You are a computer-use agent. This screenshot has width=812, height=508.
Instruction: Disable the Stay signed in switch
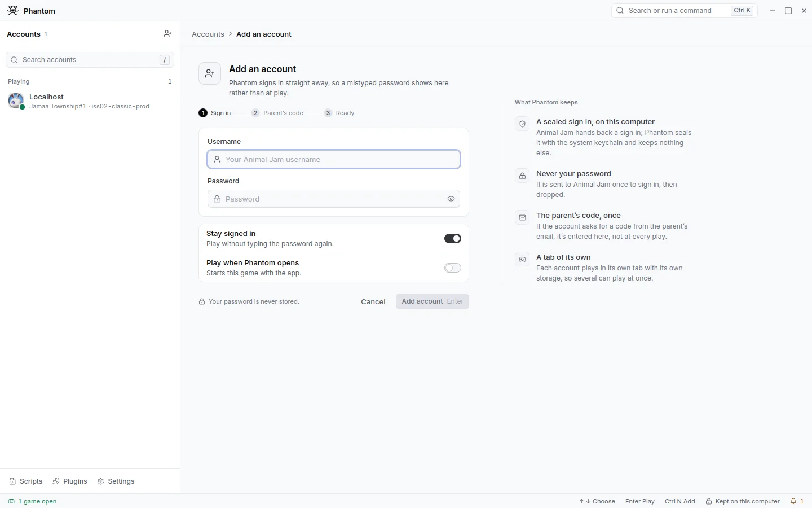click(x=453, y=239)
